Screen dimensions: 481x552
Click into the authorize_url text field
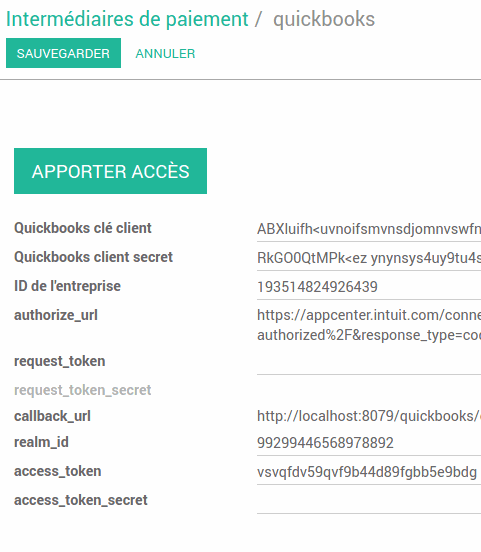coord(369,325)
